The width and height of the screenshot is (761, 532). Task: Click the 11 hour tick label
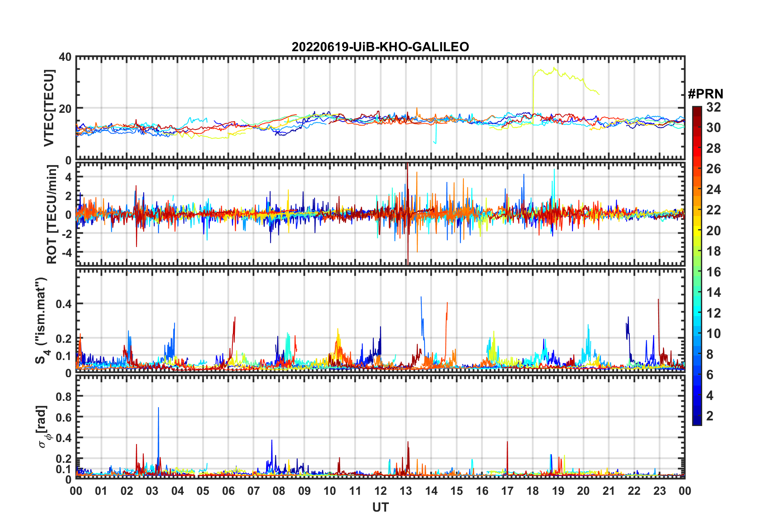tap(355, 491)
